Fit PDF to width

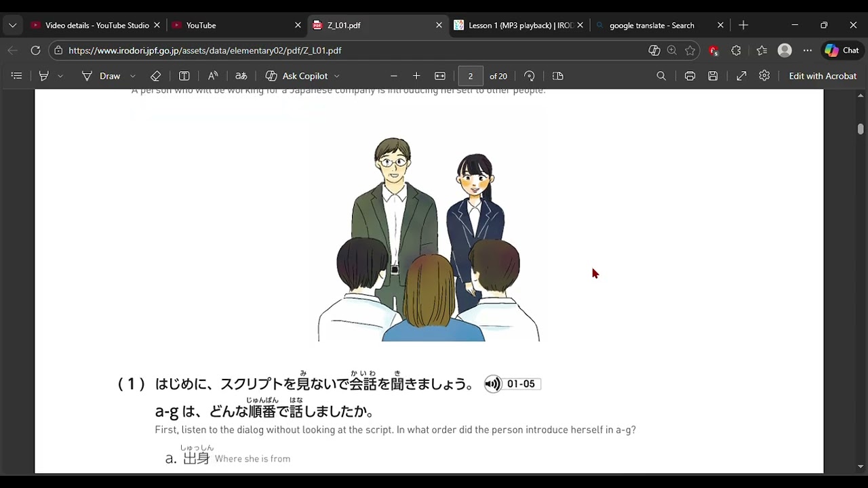440,76
